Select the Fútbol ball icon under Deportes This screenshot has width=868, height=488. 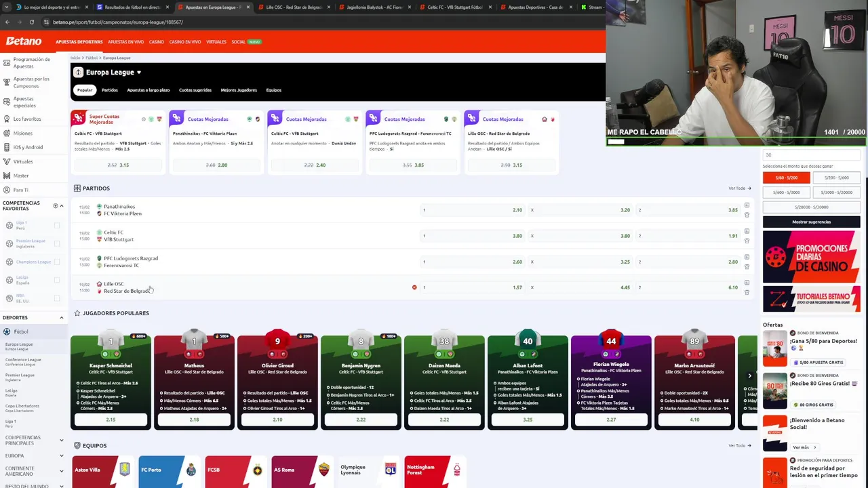[7, 331]
